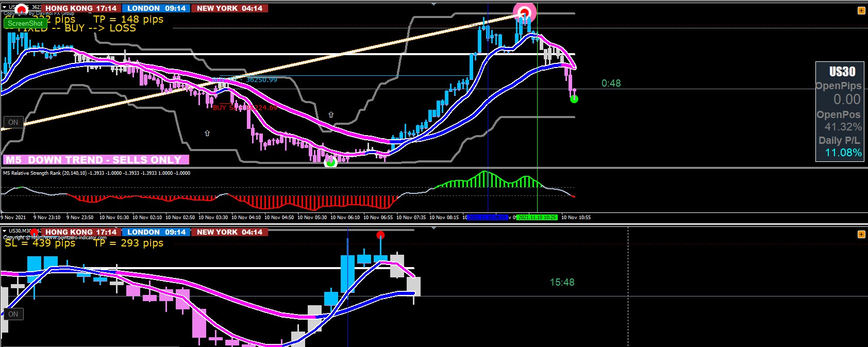Click the HONG KONG 17:14 label in top chart

tap(81, 8)
